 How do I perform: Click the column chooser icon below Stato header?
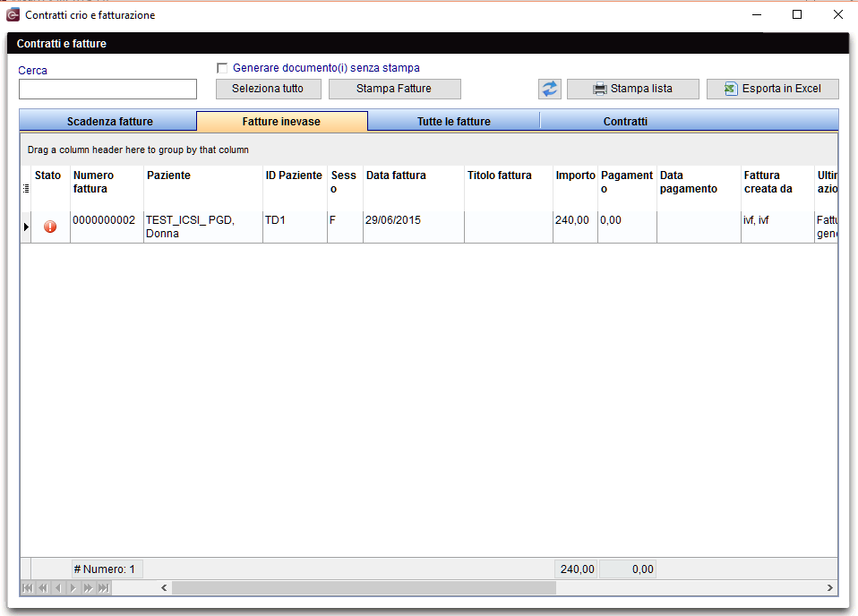point(26,188)
